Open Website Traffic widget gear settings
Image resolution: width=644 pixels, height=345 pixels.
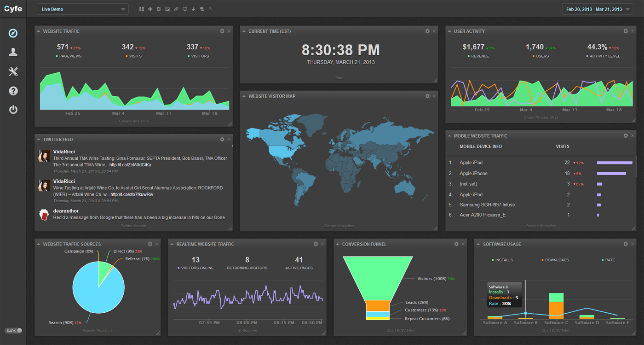pos(222,31)
